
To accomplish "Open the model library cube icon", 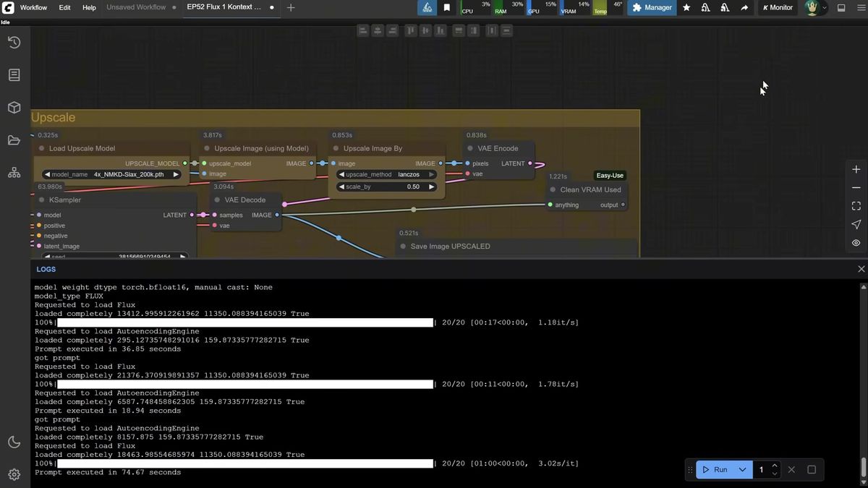I will (14, 108).
